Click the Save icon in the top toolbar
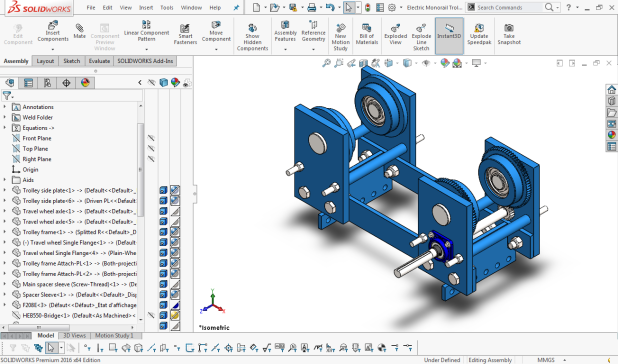The image size is (618, 364). [293, 7]
